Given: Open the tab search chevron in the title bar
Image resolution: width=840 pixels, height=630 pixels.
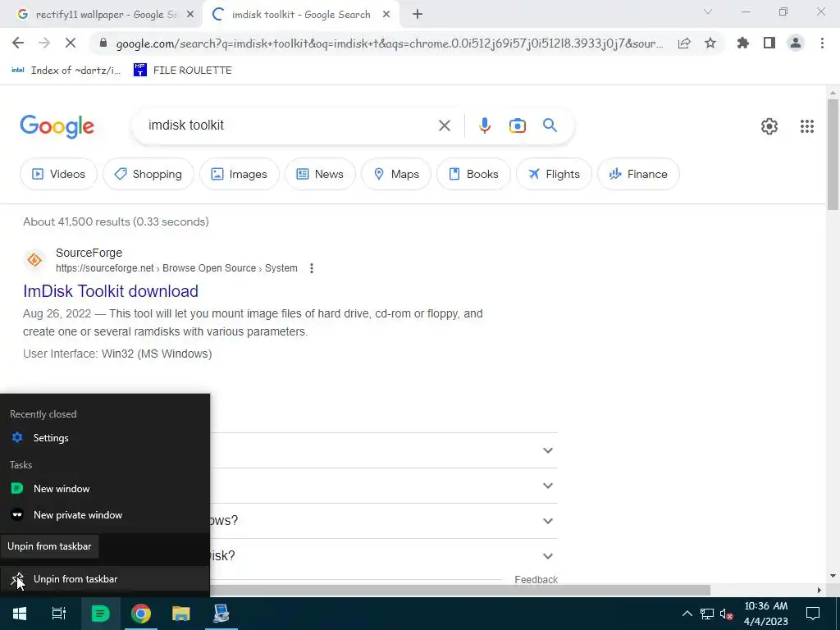Looking at the screenshot, I should click(708, 11).
